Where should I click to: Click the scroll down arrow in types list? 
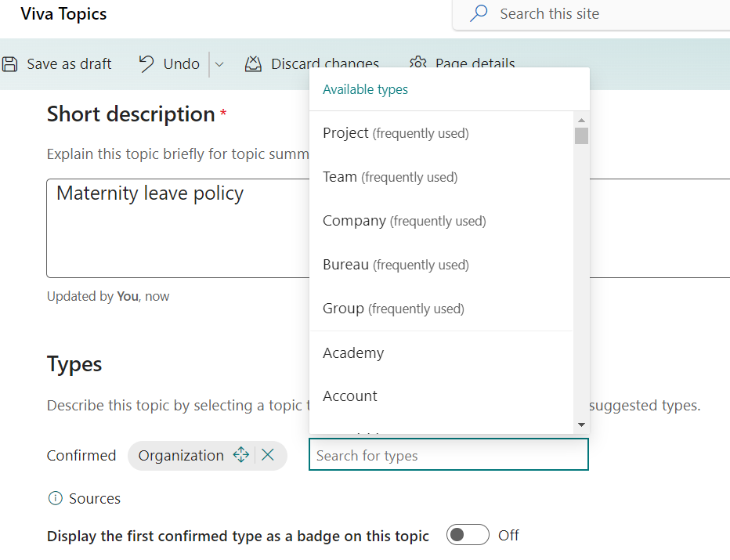click(581, 425)
